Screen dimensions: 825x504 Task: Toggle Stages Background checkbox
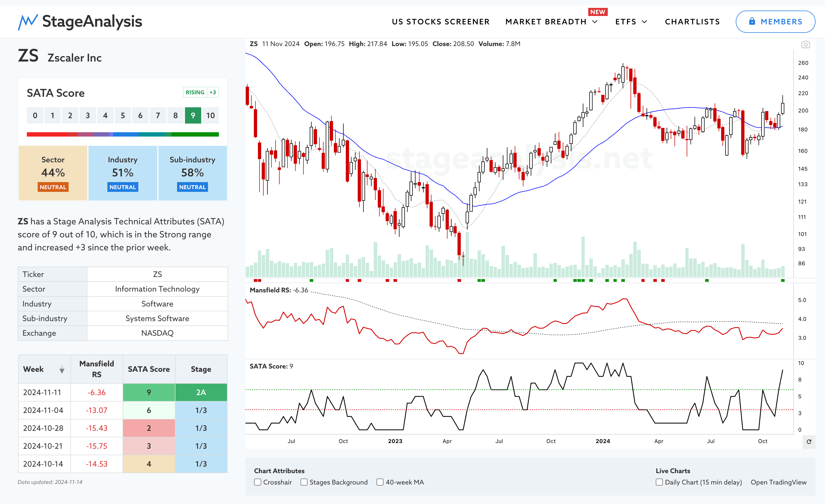[304, 482]
